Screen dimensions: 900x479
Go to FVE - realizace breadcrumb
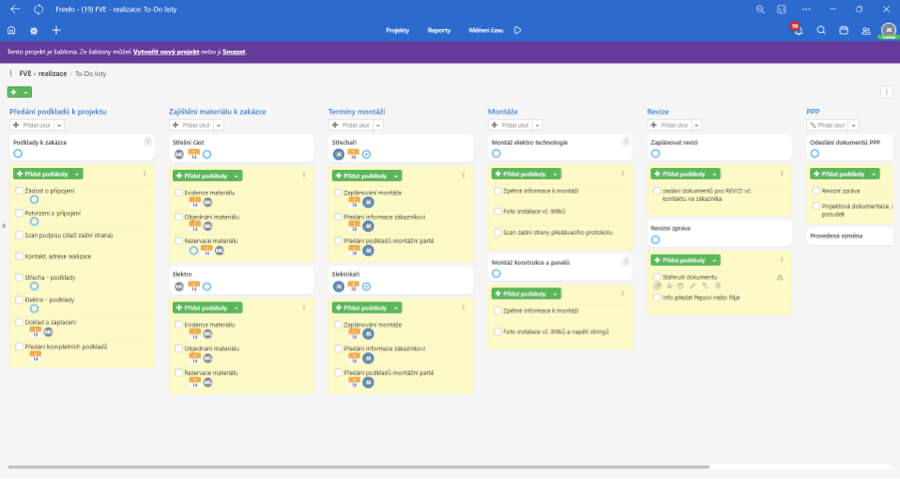(x=43, y=73)
